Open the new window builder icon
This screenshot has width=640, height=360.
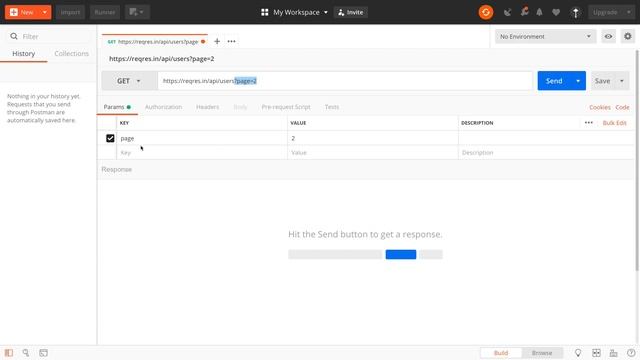[137, 12]
